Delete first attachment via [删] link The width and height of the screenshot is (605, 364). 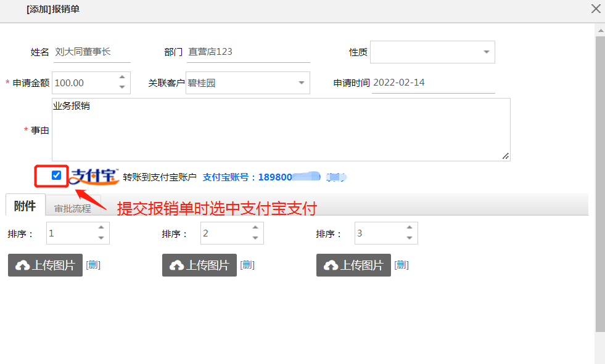93,265
